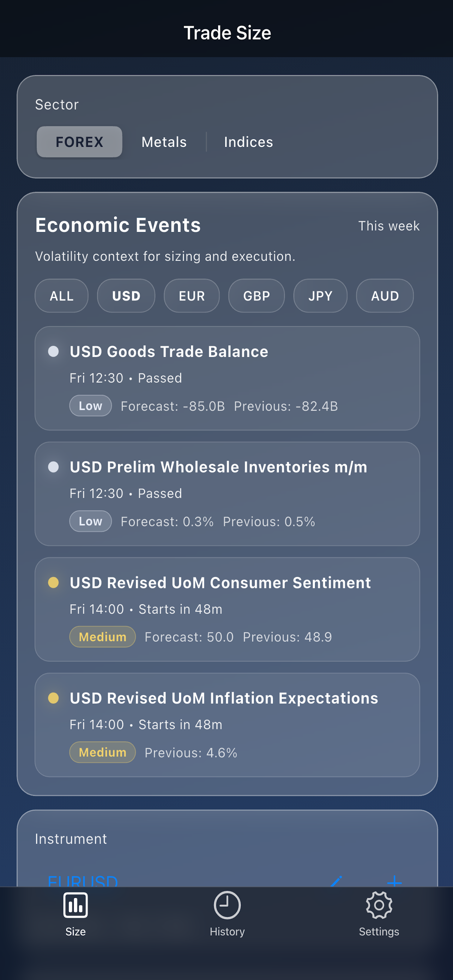Viewport: 453px width, 980px height.
Task: Filter events by EUR
Action: pos(192,296)
